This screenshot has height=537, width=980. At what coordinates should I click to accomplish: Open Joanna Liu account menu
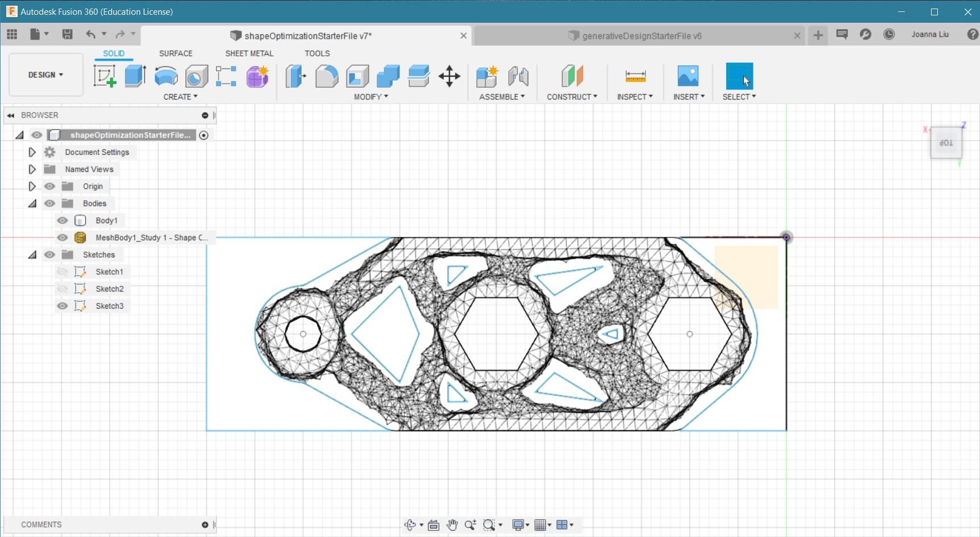coord(930,34)
